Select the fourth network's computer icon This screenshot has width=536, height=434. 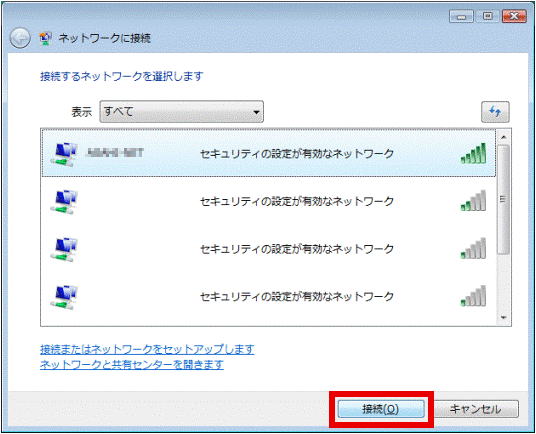[64, 297]
